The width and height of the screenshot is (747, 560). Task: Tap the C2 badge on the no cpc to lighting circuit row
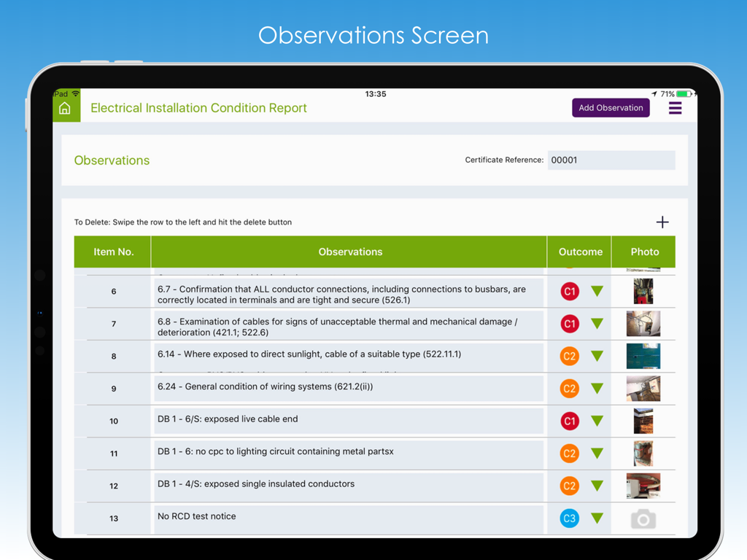pyautogui.click(x=569, y=453)
